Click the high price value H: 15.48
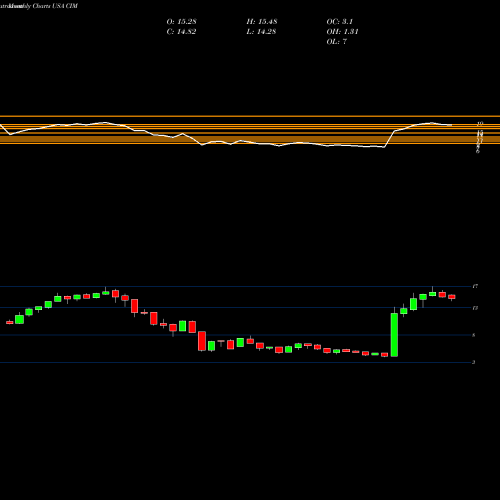Image resolution: width=500 pixels, height=500 pixels. [x=262, y=22]
